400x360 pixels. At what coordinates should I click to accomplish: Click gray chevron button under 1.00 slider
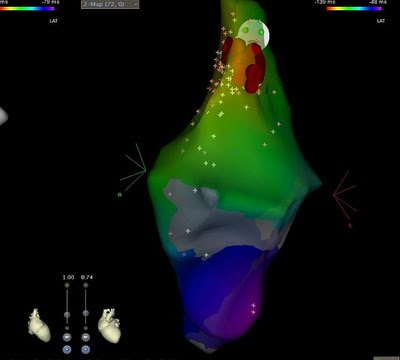click(x=67, y=337)
